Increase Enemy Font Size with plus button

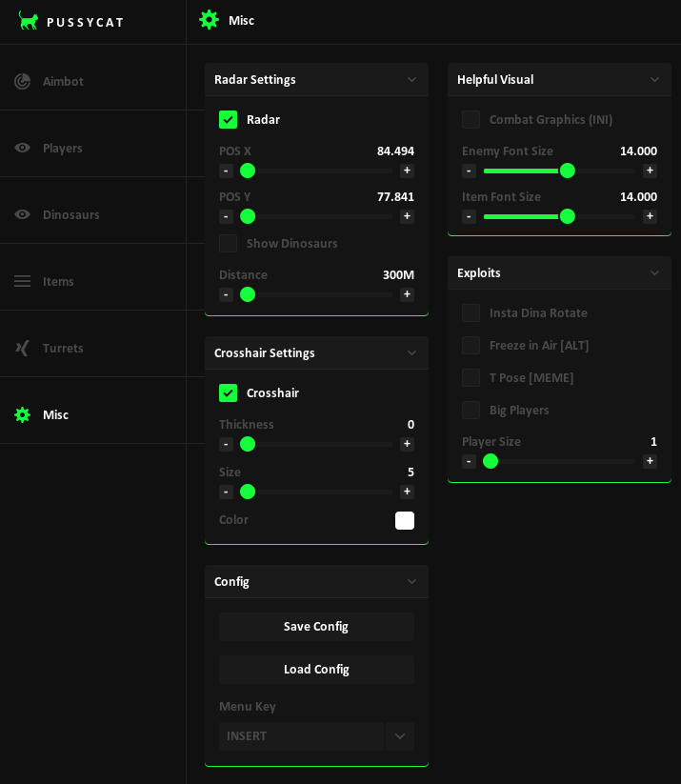tap(650, 171)
